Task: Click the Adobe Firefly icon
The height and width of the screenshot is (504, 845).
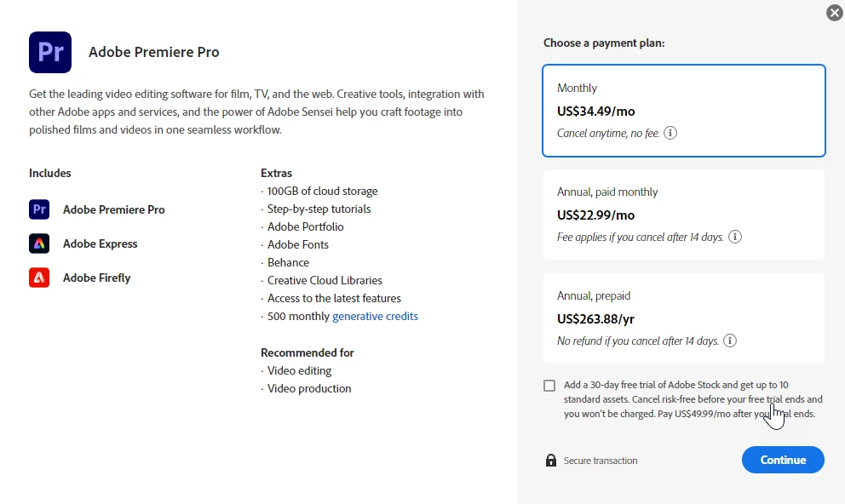Action: click(x=39, y=278)
